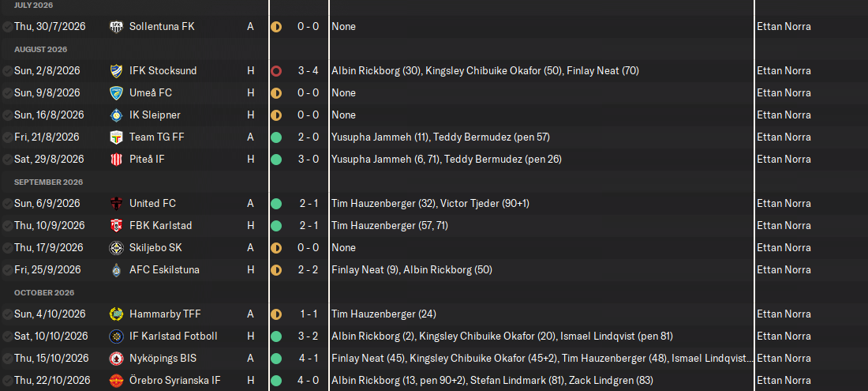The image size is (868, 391).
Task: Click the draw indicator for Skiljebo SK match
Action: point(276,247)
